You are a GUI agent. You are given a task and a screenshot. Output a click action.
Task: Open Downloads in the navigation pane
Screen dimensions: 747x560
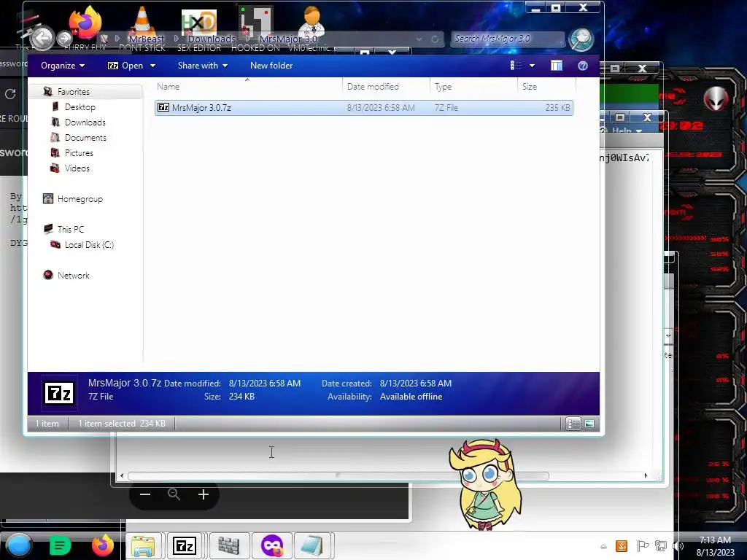pos(85,122)
